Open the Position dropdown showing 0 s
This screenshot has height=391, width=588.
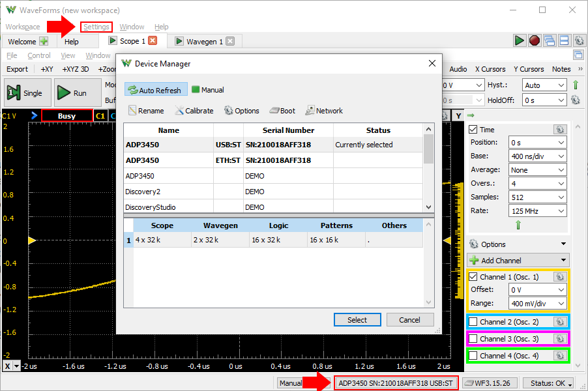[x=537, y=143]
